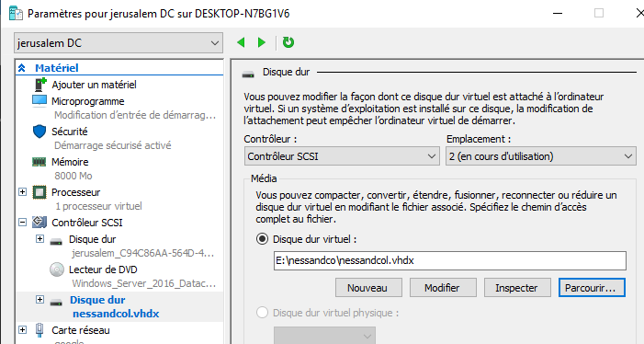Collapse the Contrôleur SCSI tree node
Image resolution: width=644 pixels, height=344 pixels.
23,223
